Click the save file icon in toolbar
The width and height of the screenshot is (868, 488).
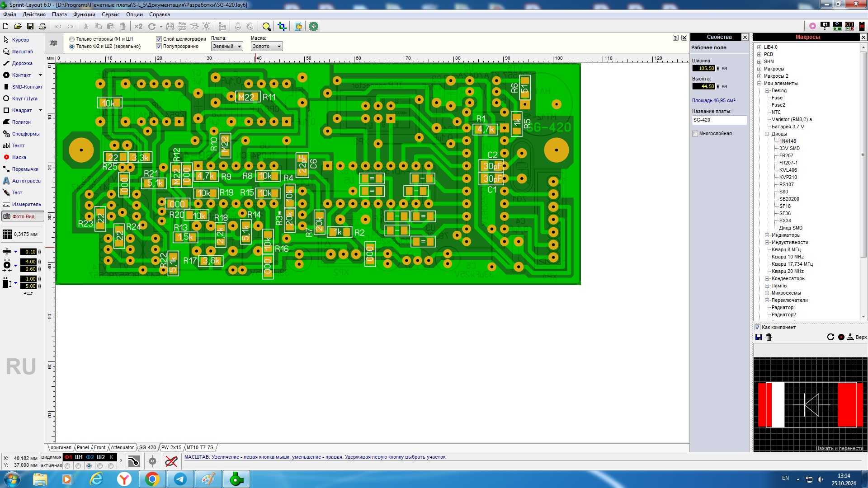pos(30,27)
